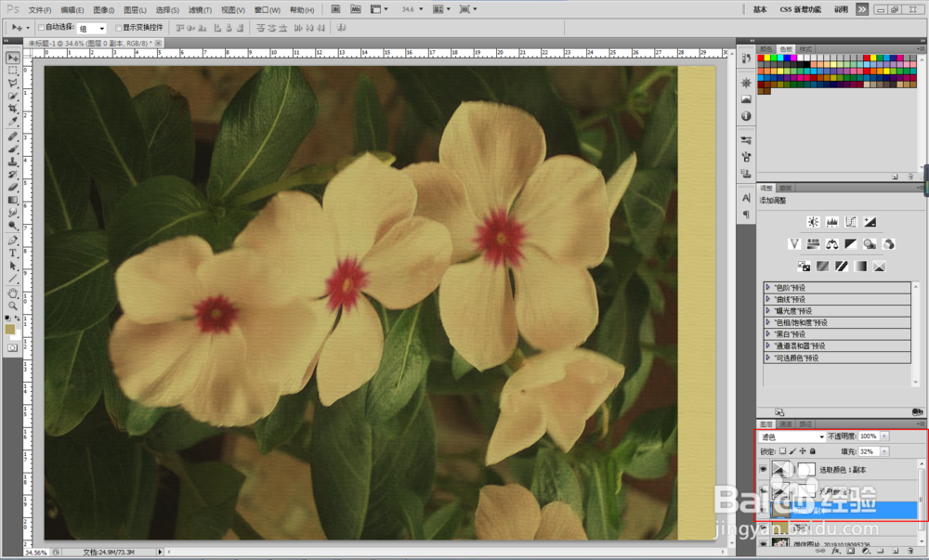Open the 滤镜(T) menu

pos(199,9)
